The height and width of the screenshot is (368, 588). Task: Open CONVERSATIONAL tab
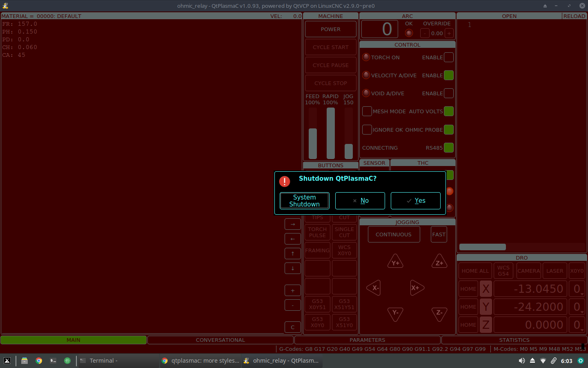pyautogui.click(x=220, y=340)
